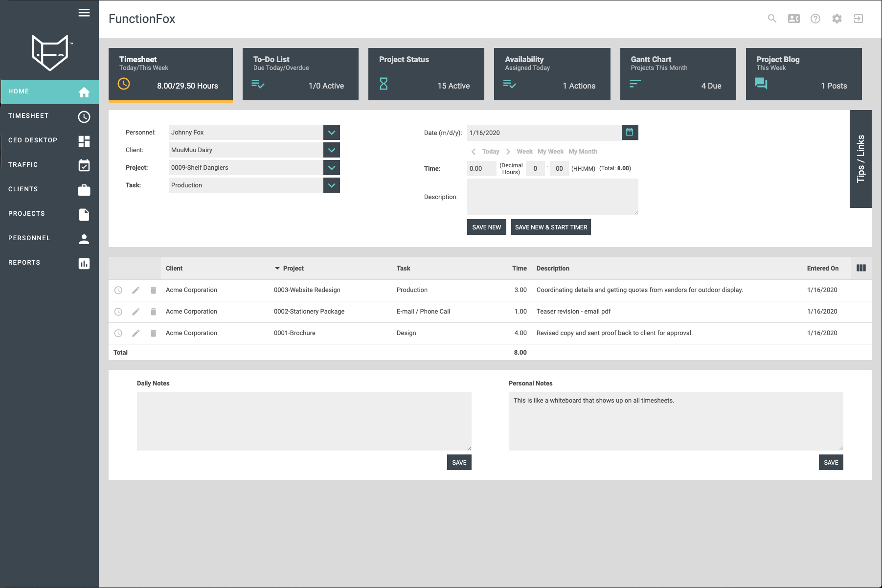
Task: Sort table by Entered On header
Action: [823, 268]
